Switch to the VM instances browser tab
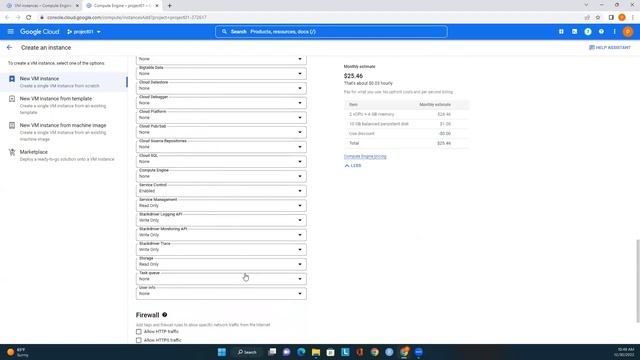This screenshot has height=360, width=640. point(42,6)
